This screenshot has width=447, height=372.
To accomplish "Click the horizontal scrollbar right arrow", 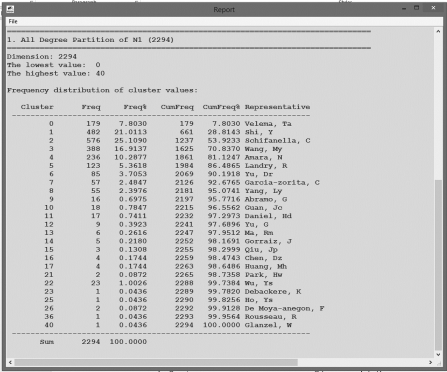I will tap(430, 362).
